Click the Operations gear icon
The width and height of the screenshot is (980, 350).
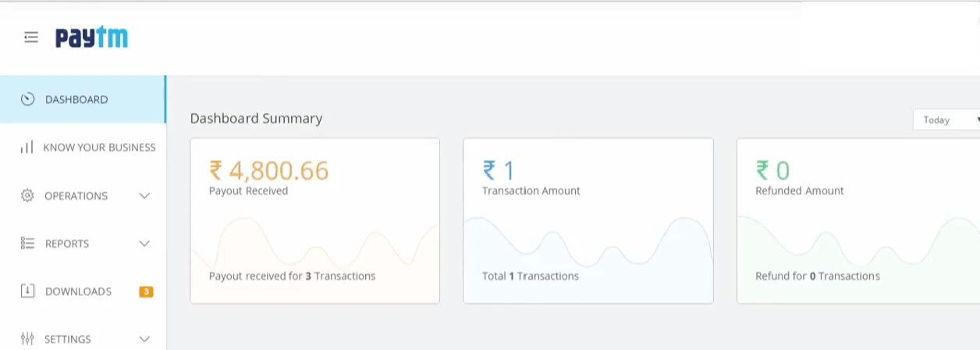coord(27,195)
